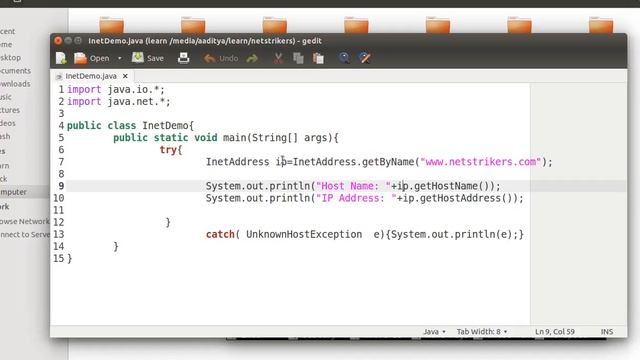Image resolution: width=640 pixels, height=360 pixels.
Task: Click the Open file icon
Action: (80, 58)
